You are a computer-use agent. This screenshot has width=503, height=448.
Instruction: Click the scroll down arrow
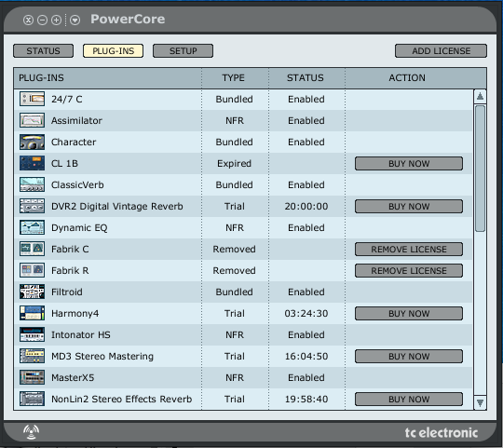point(480,402)
